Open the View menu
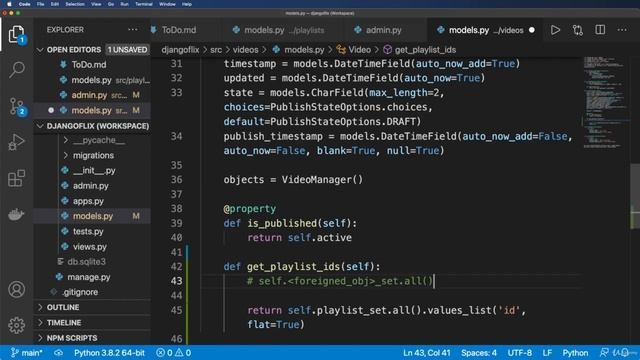The image size is (640, 360). pyautogui.click(x=96, y=4)
